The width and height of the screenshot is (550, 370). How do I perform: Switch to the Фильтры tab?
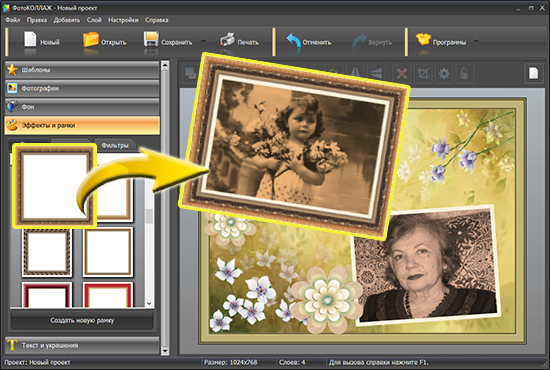(x=115, y=145)
